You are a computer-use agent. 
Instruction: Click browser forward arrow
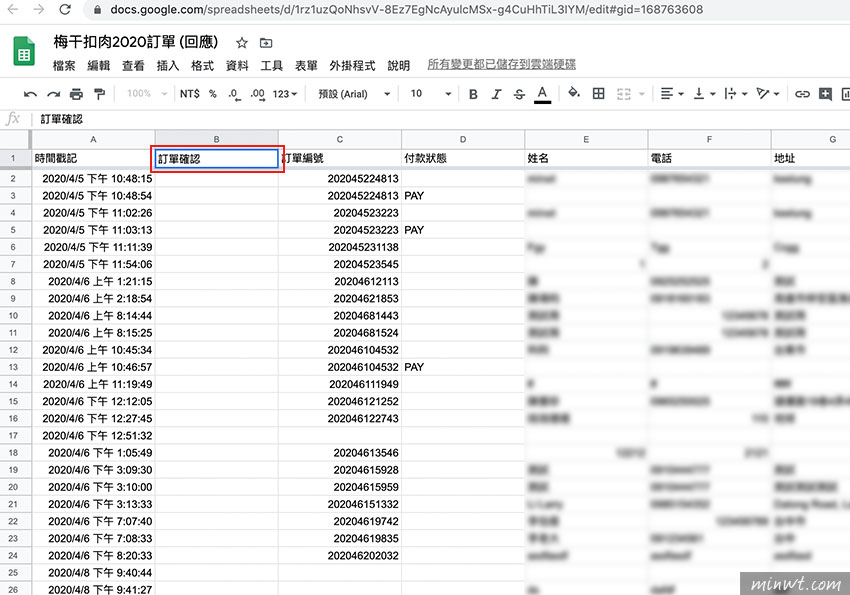pos(38,9)
